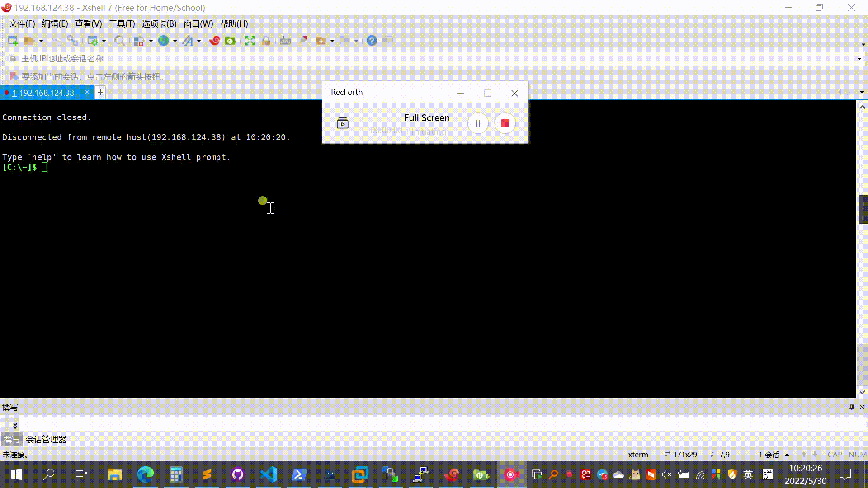Open the 文件(F) menu
Viewport: 868px width, 488px height.
(22, 24)
